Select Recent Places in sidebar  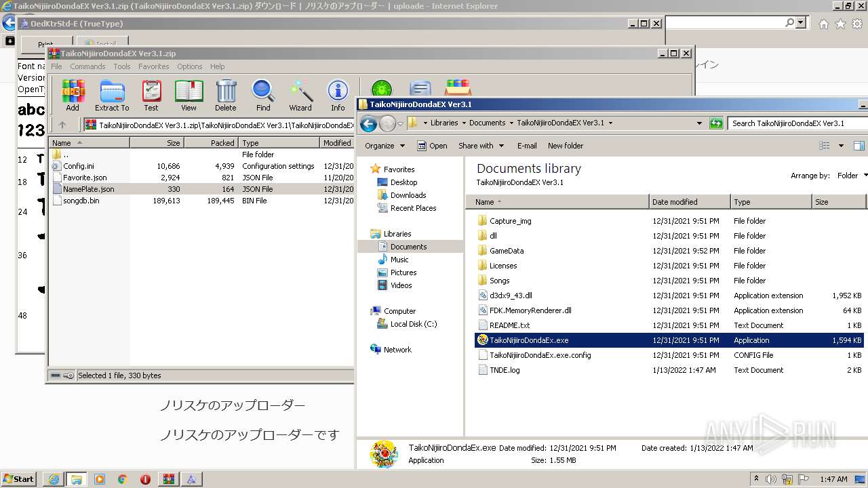(x=413, y=208)
